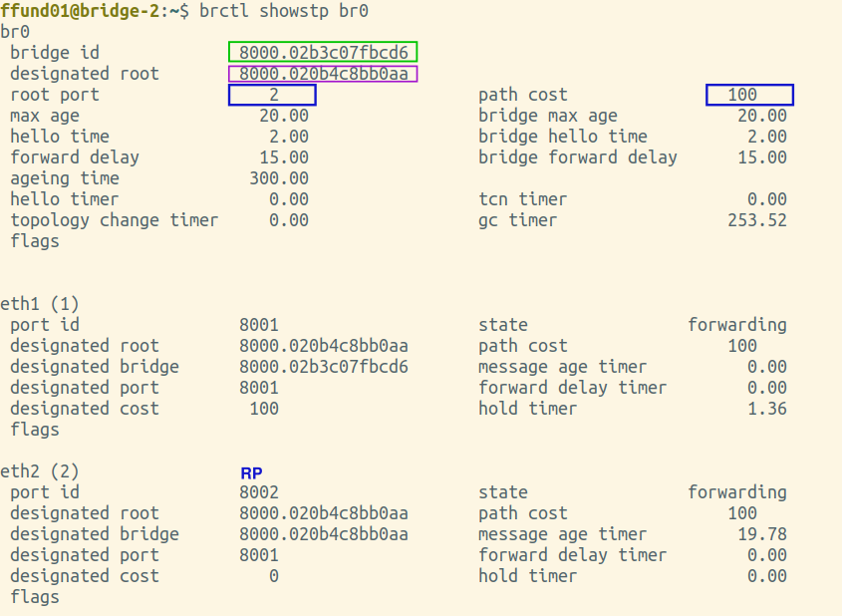The image size is (842, 616).
Task: Click the ageing time value 300.00
Action: [x=279, y=178]
